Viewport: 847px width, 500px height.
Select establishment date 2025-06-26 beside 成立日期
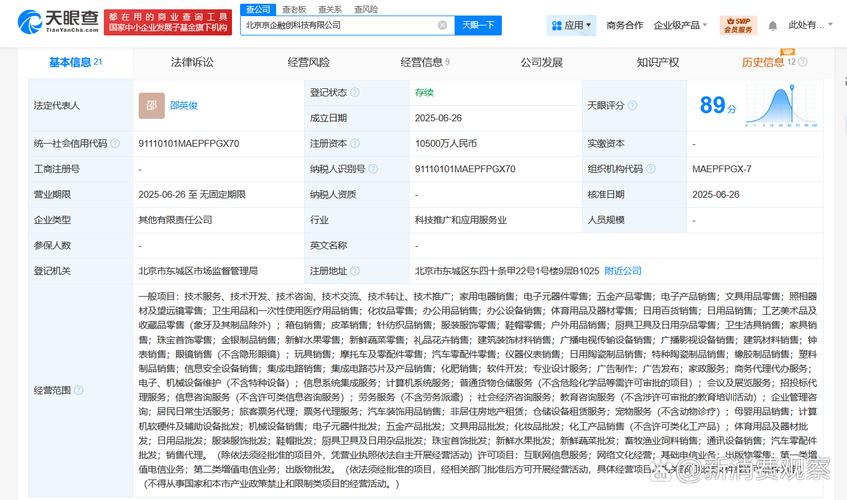click(438, 118)
